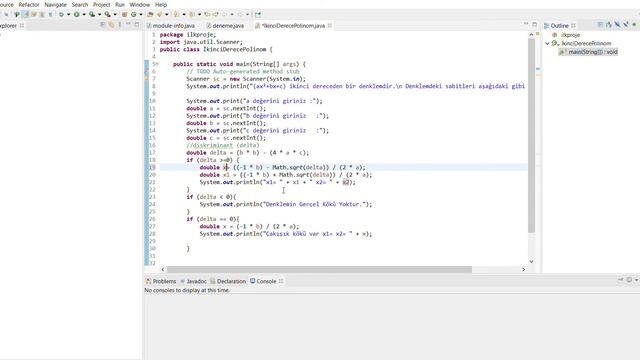The width and height of the screenshot is (640, 360).
Task: Switch to module-info.java editor tab
Action: click(171, 25)
